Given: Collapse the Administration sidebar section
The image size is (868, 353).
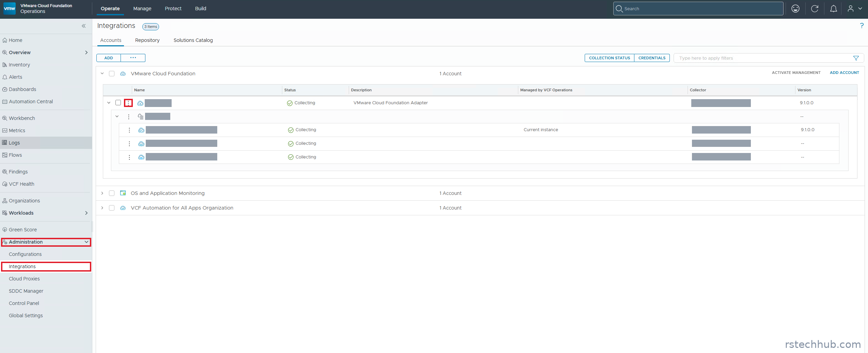Looking at the screenshot, I should pos(86,242).
